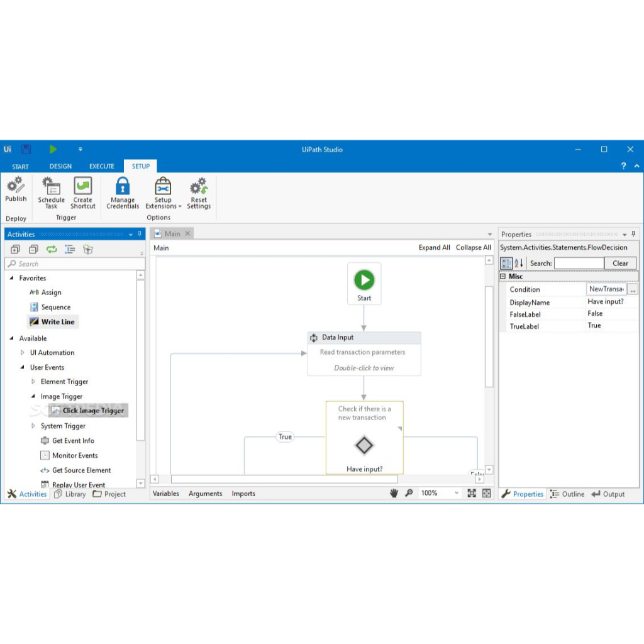Pin the Activities panel
Screen dimensions: 644x644
click(140, 234)
